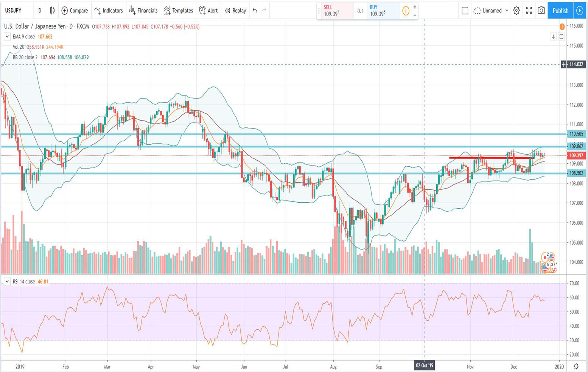Open the Indicators dialog
The height and width of the screenshot is (372, 588).
[109, 11]
